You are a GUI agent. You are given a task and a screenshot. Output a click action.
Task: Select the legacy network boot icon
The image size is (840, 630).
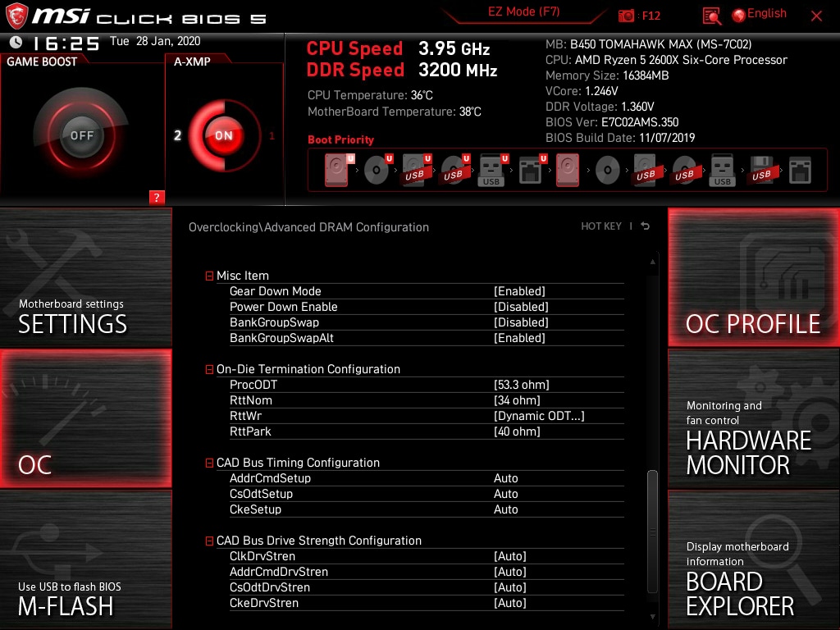tap(801, 171)
